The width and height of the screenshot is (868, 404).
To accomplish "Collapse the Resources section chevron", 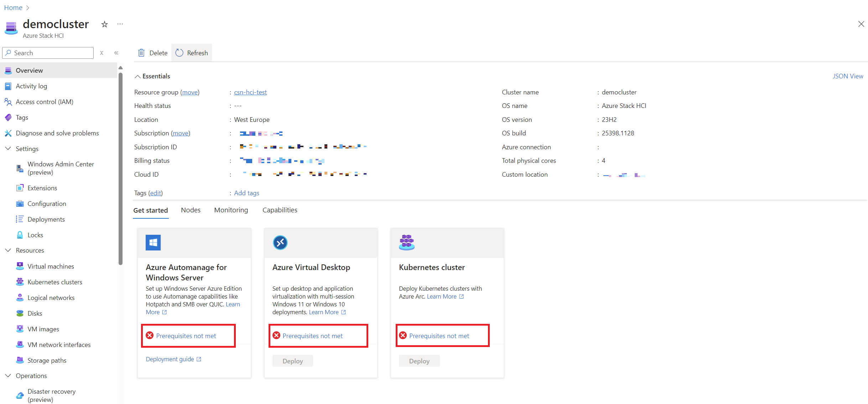I will click(x=8, y=250).
